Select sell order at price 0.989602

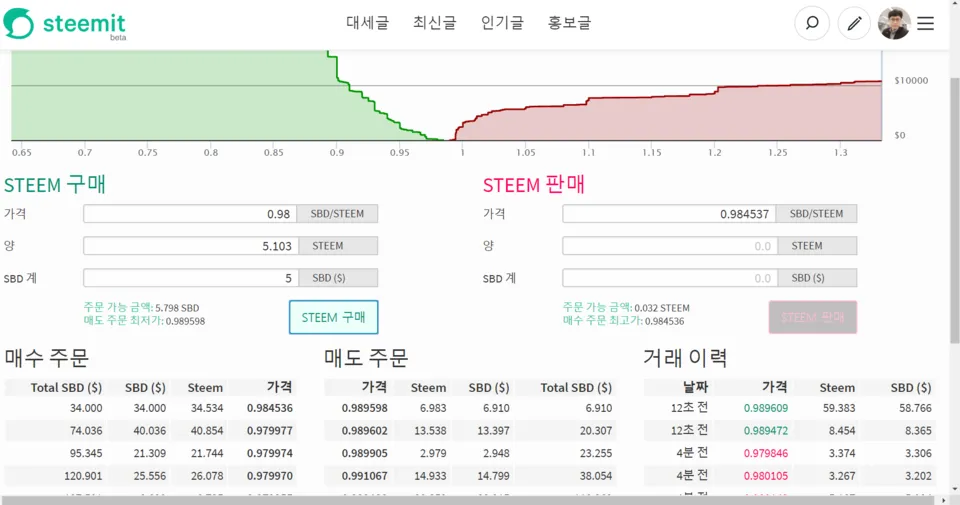(470, 430)
